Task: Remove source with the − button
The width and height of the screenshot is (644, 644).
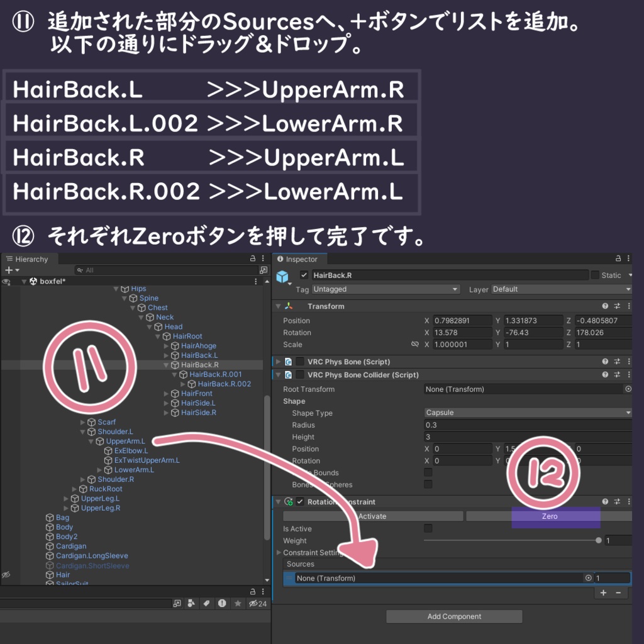Action: click(618, 592)
